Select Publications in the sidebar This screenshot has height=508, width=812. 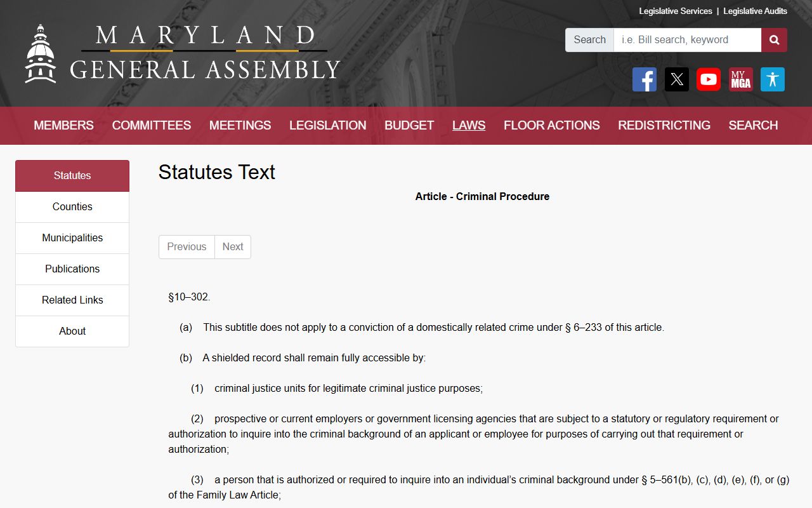(x=72, y=269)
